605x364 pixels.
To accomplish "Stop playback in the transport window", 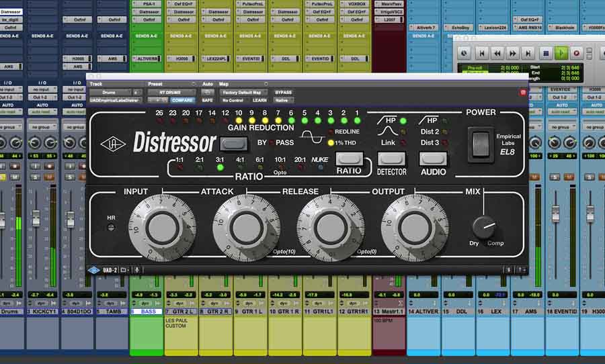I will (x=546, y=53).
